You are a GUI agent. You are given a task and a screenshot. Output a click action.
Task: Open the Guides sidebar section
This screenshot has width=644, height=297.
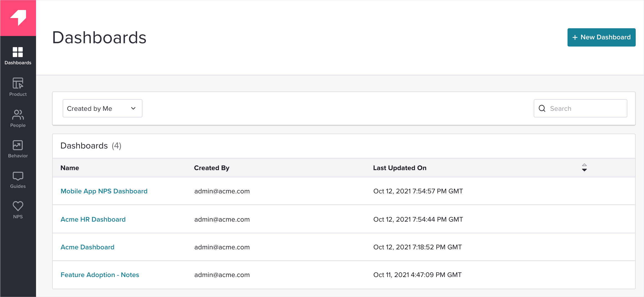[x=18, y=180]
